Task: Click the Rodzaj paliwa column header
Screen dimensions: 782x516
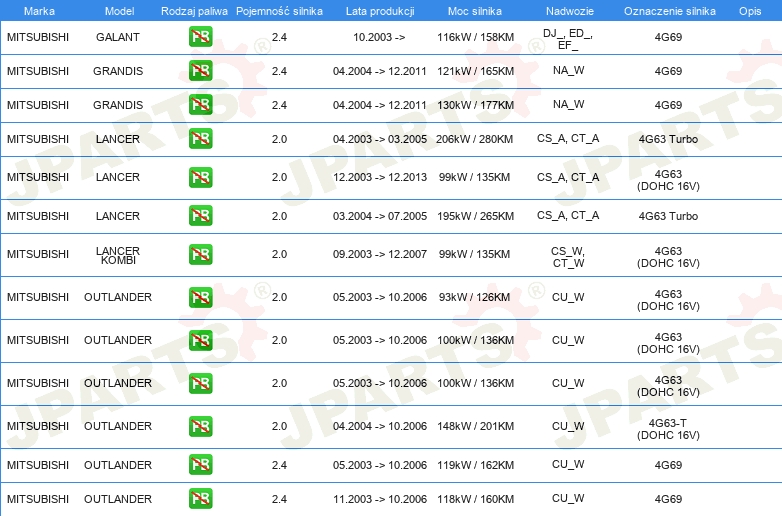Action: (x=194, y=11)
